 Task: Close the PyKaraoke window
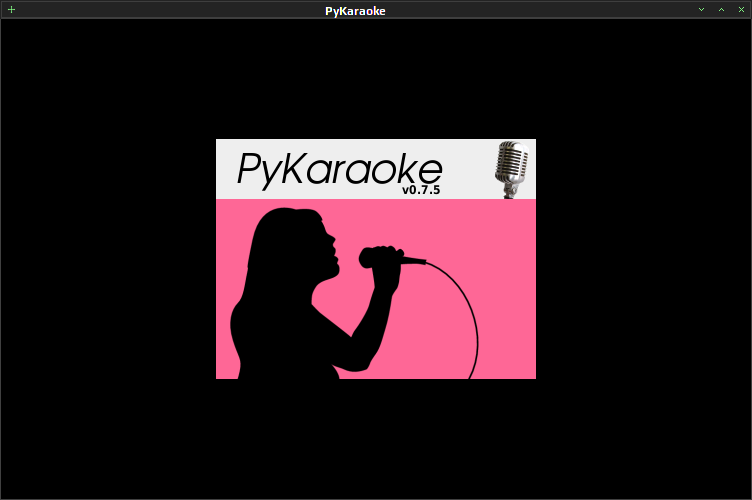coord(741,10)
